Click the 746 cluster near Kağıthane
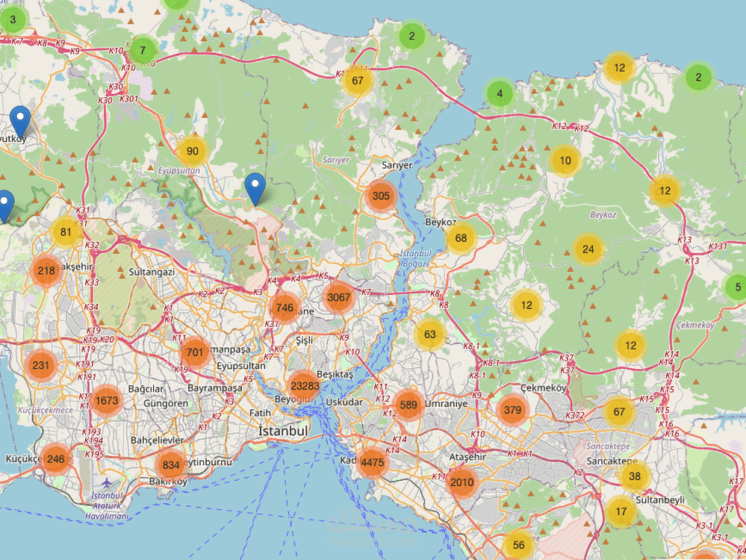 click(285, 308)
